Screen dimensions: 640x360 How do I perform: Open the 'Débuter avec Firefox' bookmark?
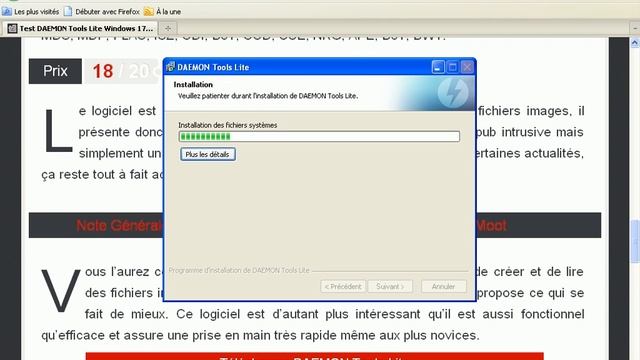coord(102,11)
